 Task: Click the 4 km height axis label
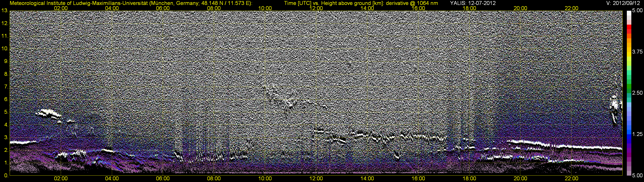6,125
